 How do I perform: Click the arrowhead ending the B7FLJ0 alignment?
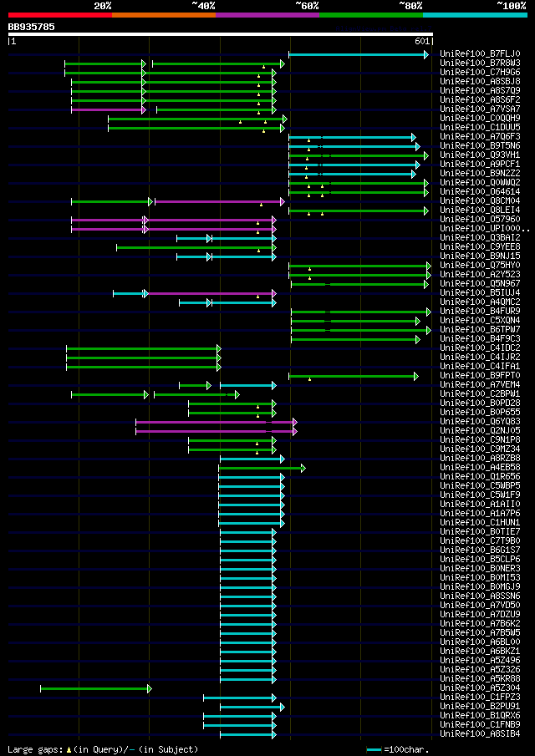[426, 54]
